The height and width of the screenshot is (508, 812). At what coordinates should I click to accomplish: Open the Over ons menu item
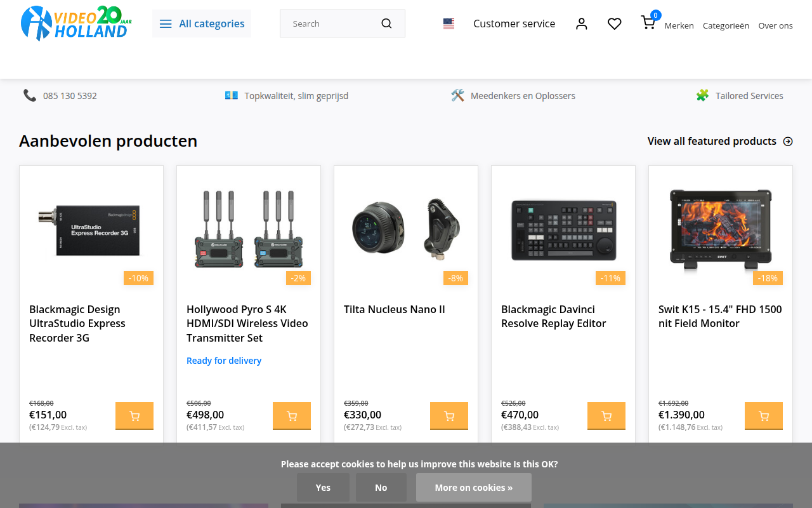(x=775, y=25)
